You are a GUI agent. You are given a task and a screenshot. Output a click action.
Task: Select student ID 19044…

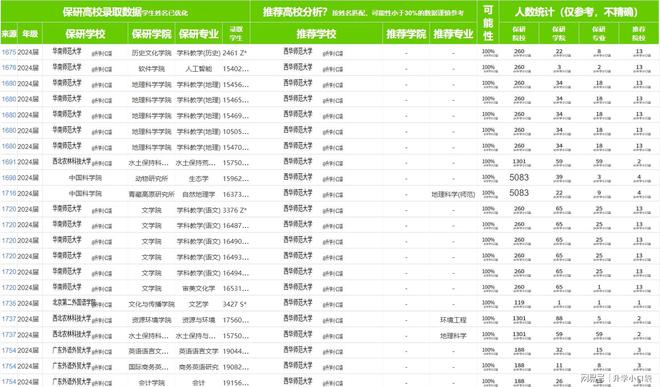[x=236, y=351]
